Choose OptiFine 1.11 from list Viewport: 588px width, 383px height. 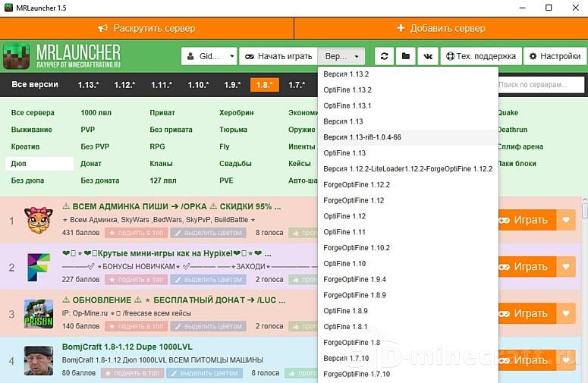click(x=408, y=232)
